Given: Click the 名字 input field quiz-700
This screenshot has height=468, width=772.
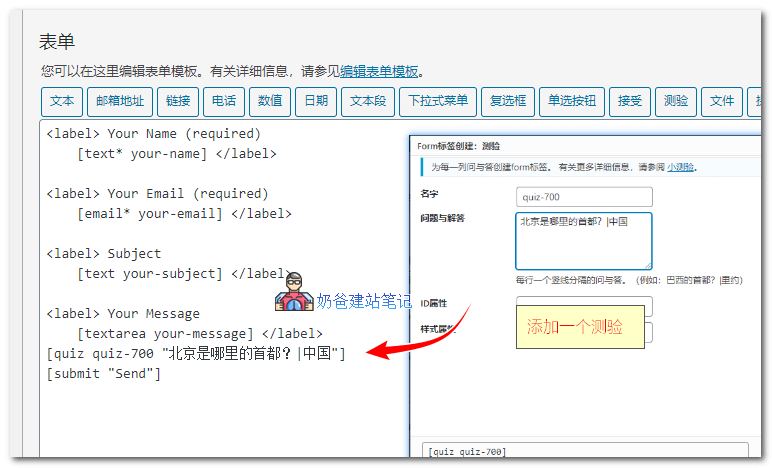Looking at the screenshot, I should tap(584, 197).
